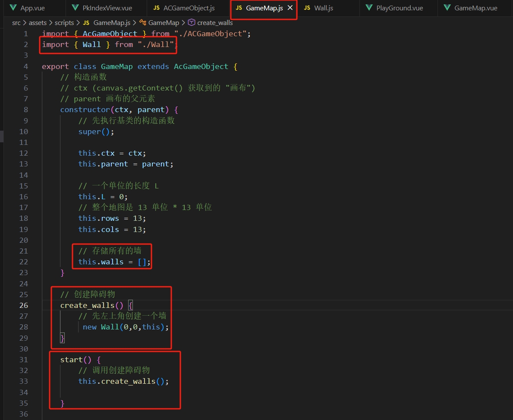Switch to the Wall.js tab
Viewport: 513px width, 420px height.
click(x=323, y=8)
